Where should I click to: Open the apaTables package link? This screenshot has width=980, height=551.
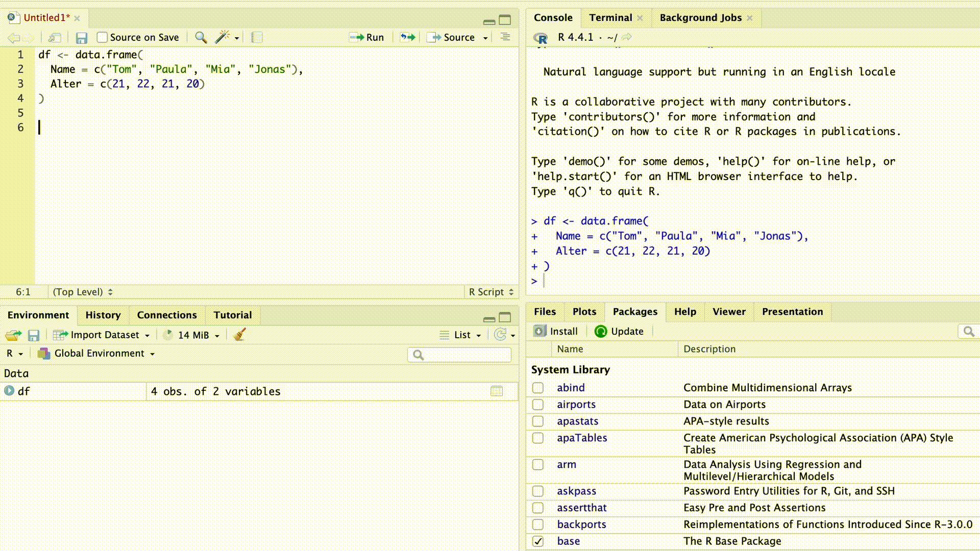click(x=582, y=438)
